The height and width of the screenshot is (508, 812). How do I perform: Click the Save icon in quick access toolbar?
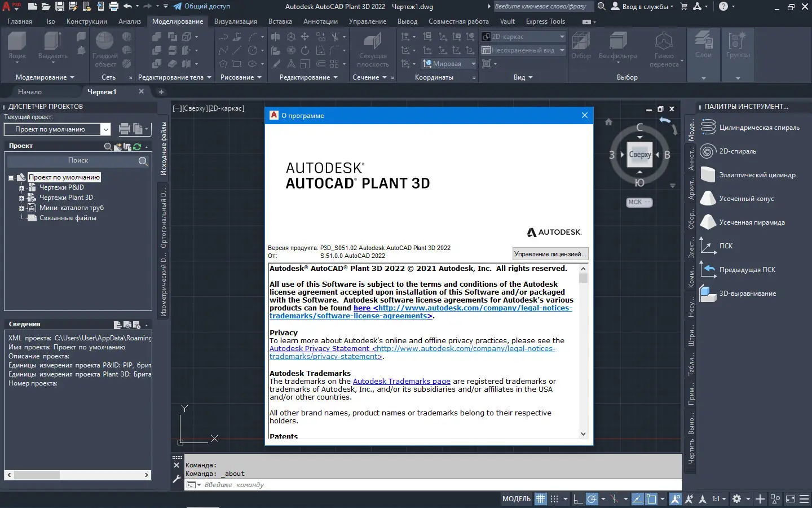pyautogui.click(x=60, y=7)
